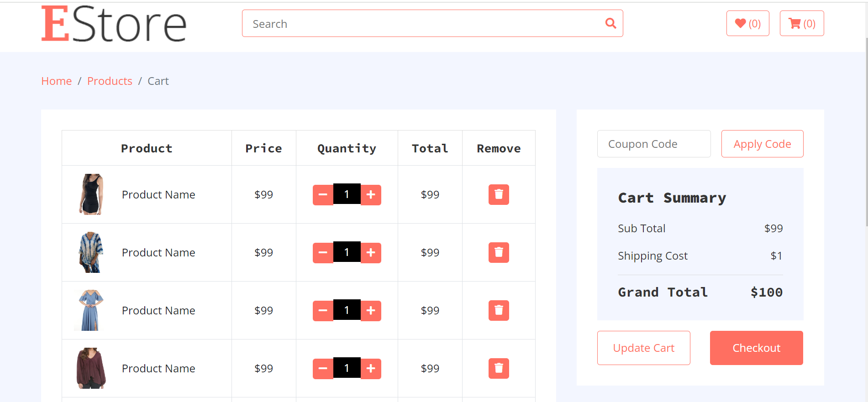Open the wishlist heart button
868x402 pixels.
pos(747,23)
